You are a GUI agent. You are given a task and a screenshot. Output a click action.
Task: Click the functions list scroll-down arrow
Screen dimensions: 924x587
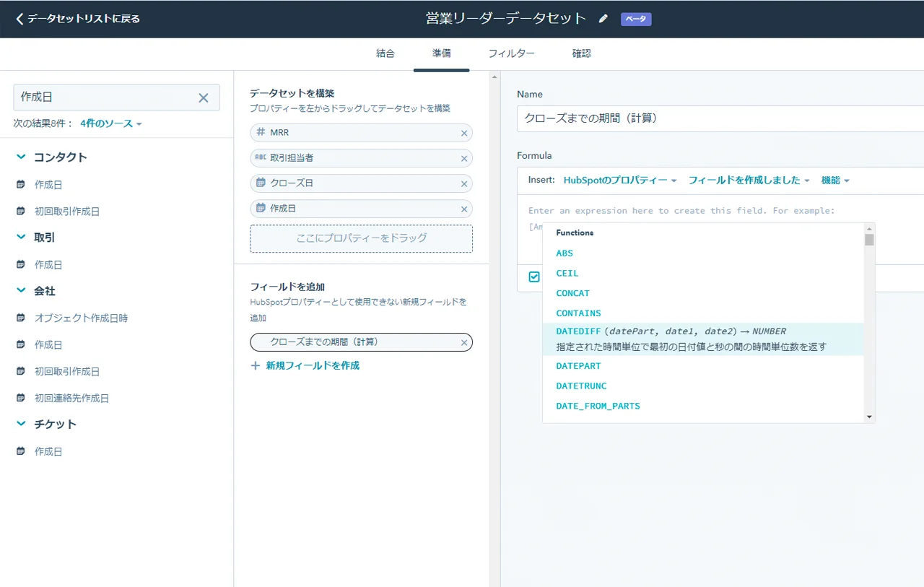[869, 417]
